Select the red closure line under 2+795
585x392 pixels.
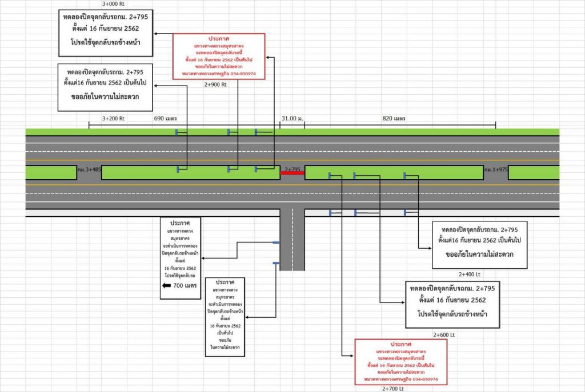click(x=292, y=174)
